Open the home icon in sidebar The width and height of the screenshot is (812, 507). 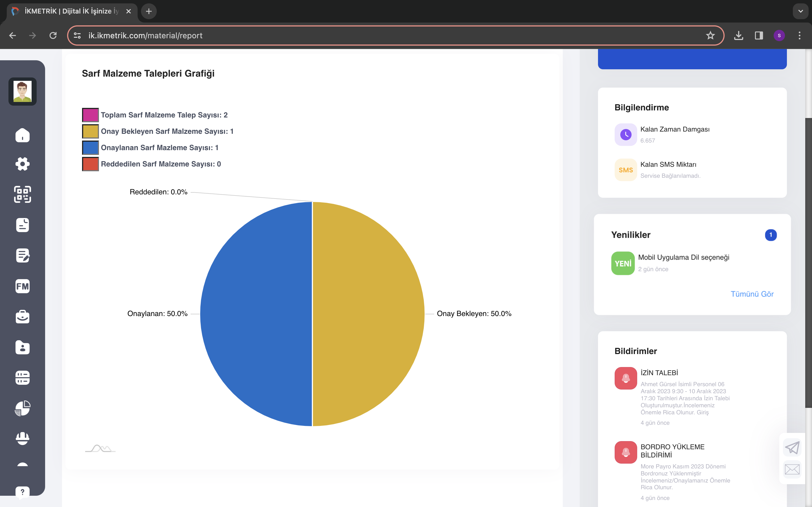tap(23, 135)
